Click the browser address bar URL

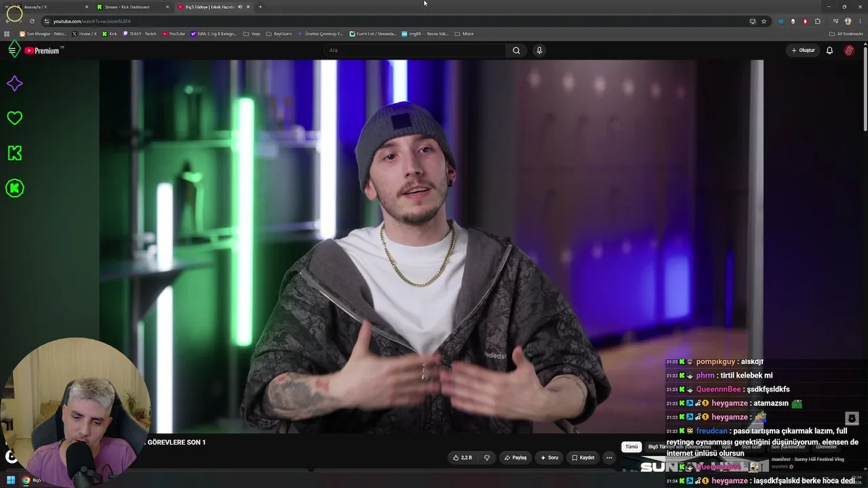point(92,21)
